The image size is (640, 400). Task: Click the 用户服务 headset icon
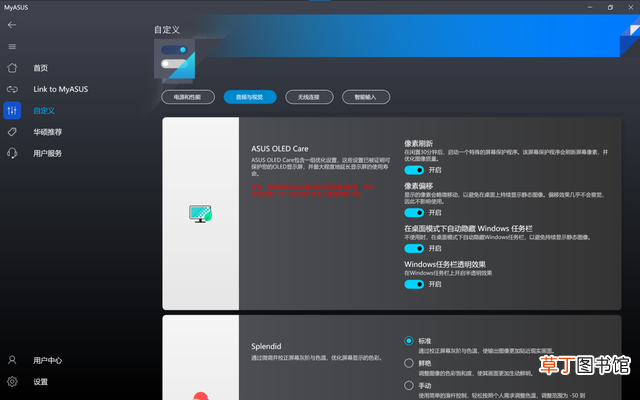pos(12,153)
